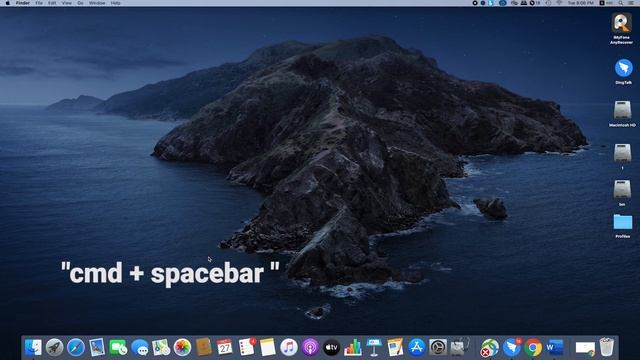Open Microsoft Word from the dock
This screenshot has height=360, width=640.
555,348
